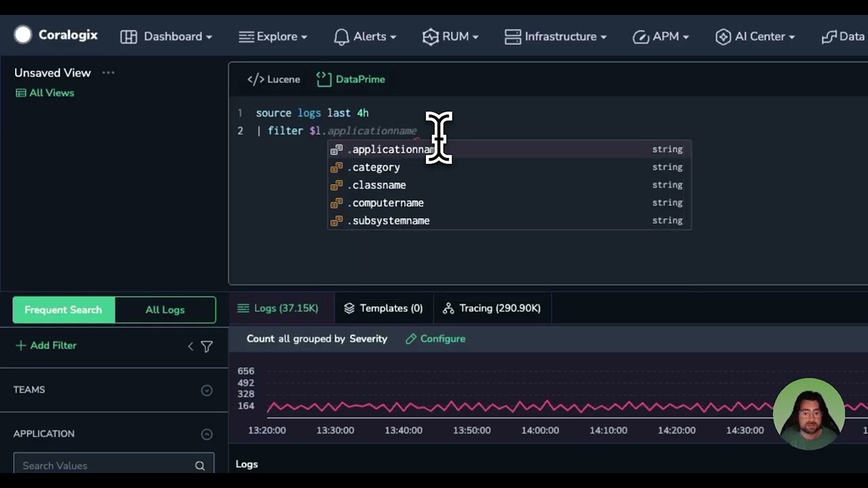This screenshot has width=868, height=488.
Task: Open Unsaved View options ellipsis
Action: click(x=108, y=73)
